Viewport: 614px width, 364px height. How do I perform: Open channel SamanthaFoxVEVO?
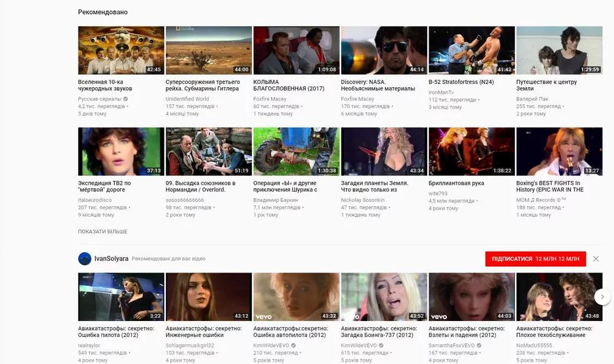[x=451, y=346]
